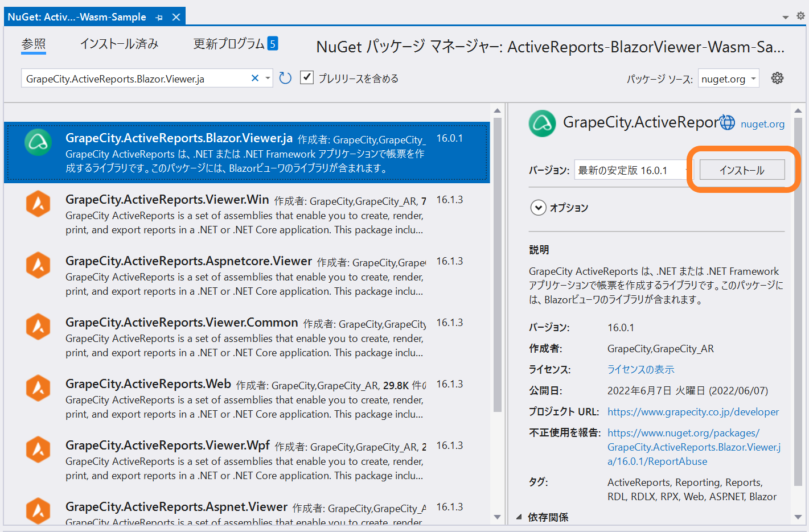Click the GrapeCity.ActiveReports.Aspnetcore.Viewer package icon

(x=38, y=265)
